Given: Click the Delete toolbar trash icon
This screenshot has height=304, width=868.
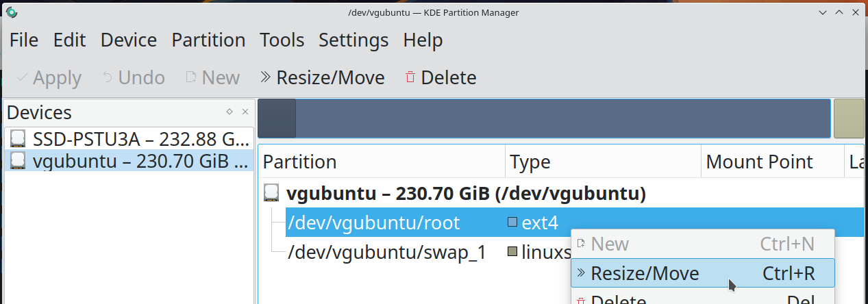Looking at the screenshot, I should [x=410, y=77].
